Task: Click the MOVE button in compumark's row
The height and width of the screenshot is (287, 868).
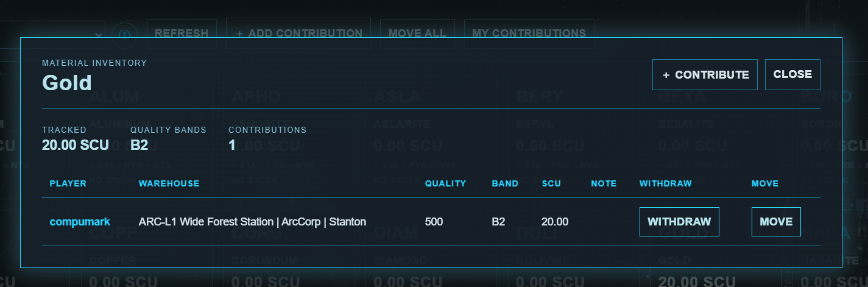Action: [776, 222]
